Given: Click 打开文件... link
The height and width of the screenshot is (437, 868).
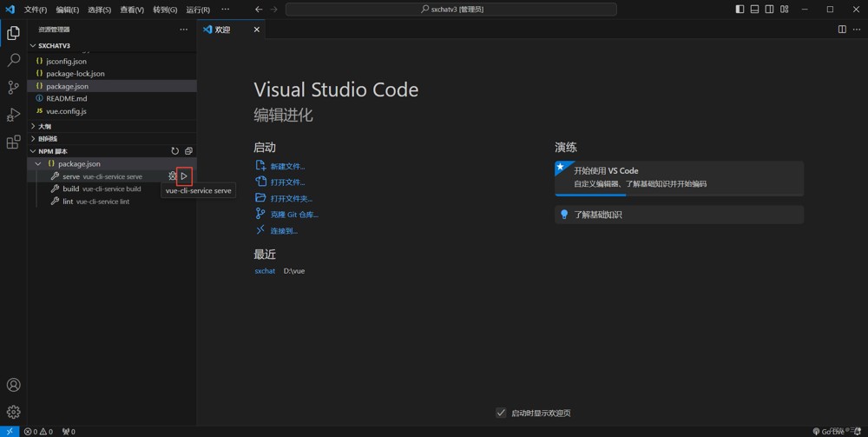Looking at the screenshot, I should 280,182.
